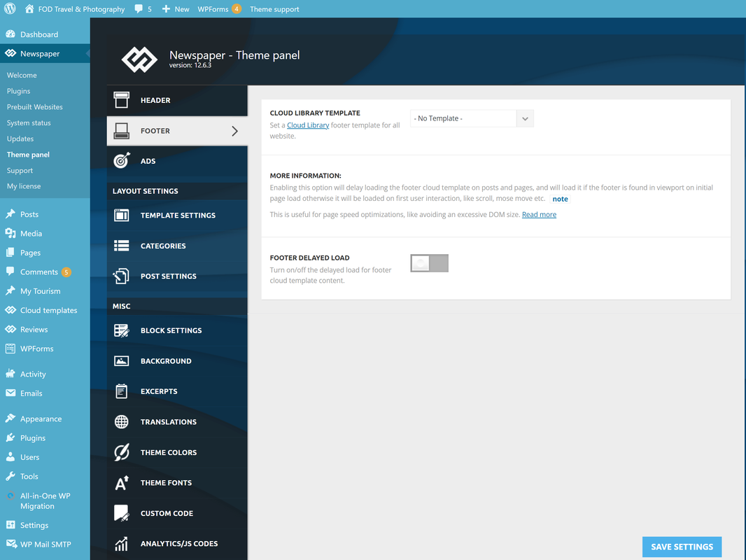This screenshot has height=560, width=746.
Task: Open WPForms in the admin bar
Action: pos(219,9)
